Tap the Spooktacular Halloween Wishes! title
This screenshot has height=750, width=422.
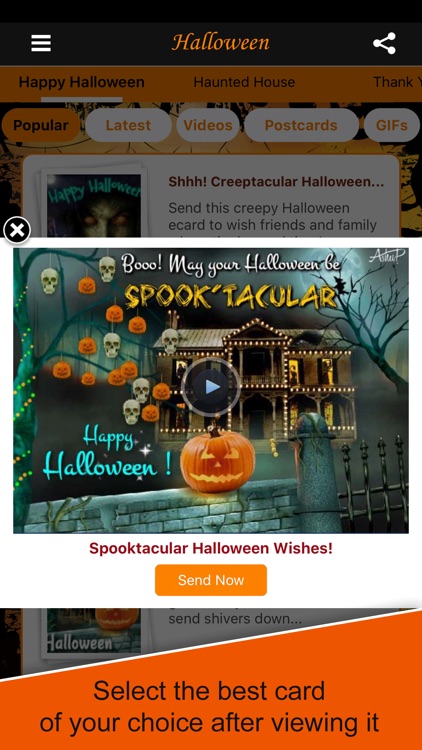pos(211,548)
